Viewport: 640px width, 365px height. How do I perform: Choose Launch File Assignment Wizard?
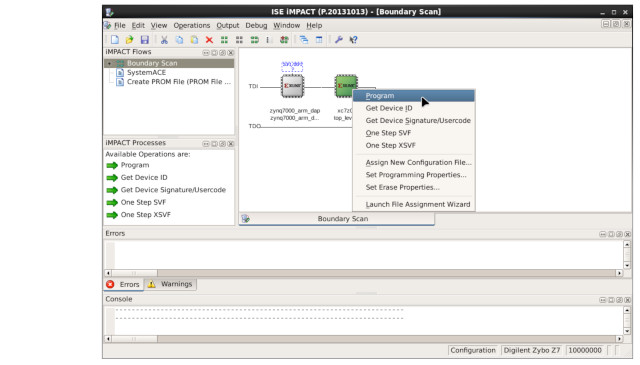coord(413,204)
